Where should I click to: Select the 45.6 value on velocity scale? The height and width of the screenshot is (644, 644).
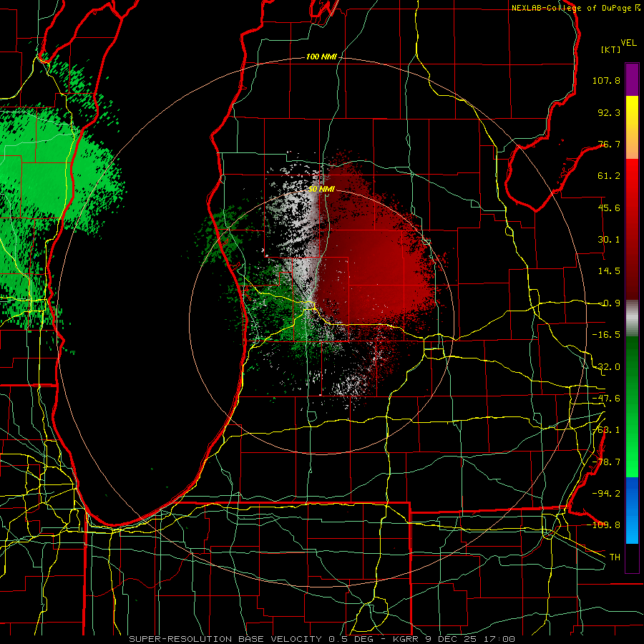[609, 208]
